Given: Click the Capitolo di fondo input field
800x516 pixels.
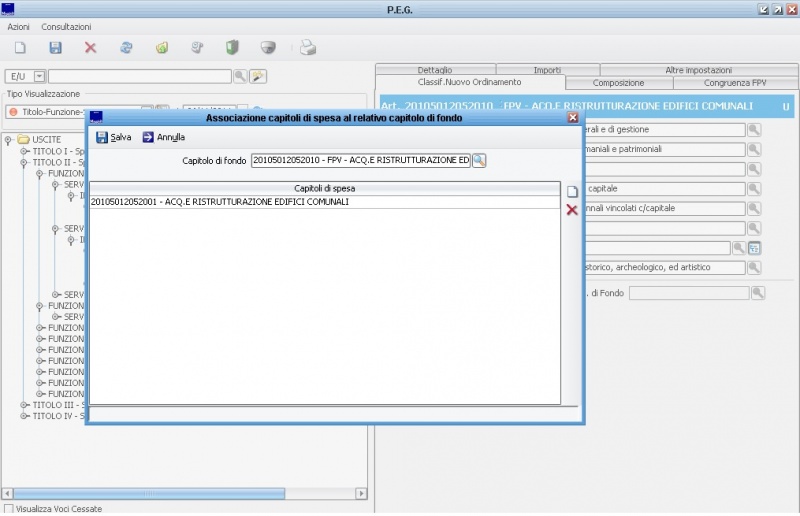Looking at the screenshot, I should [x=361, y=161].
